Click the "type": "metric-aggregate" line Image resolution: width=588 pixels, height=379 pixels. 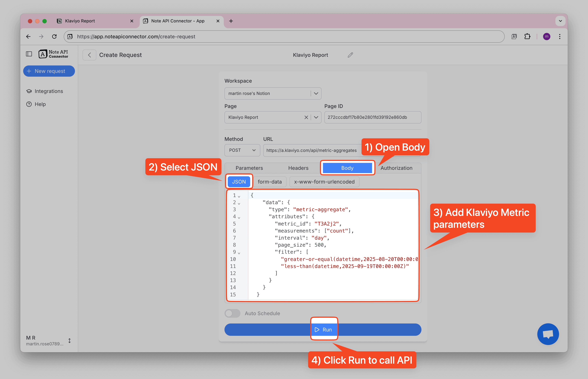(x=309, y=209)
